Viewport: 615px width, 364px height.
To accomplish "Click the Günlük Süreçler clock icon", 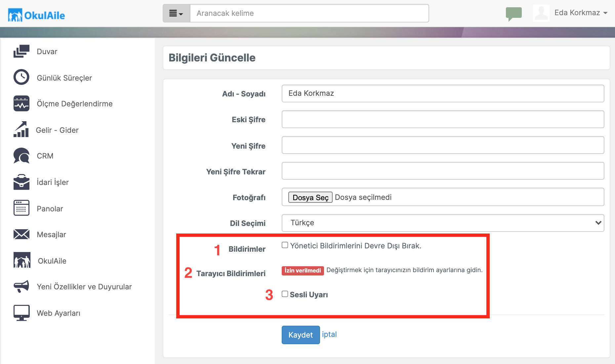I will [21, 77].
